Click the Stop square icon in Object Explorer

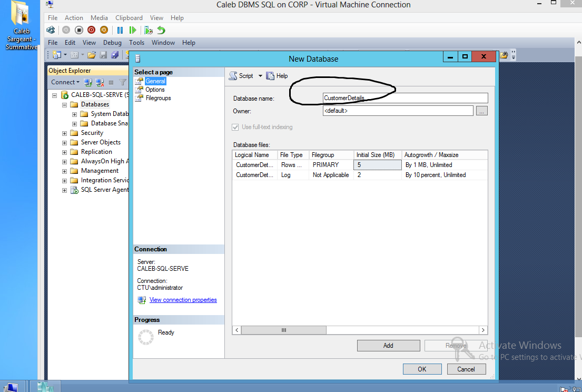coord(111,82)
